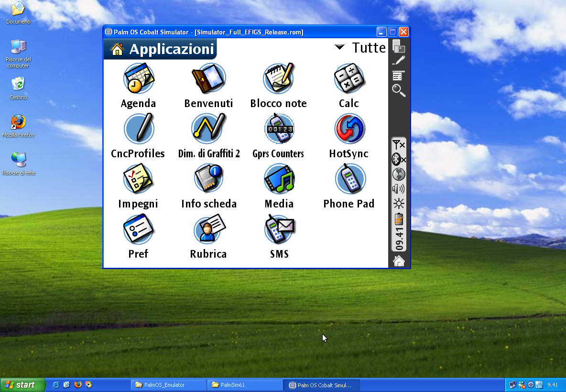Click the vertical 09.41 clock in status bar
This screenshot has width=566, height=392.
coord(399,239)
